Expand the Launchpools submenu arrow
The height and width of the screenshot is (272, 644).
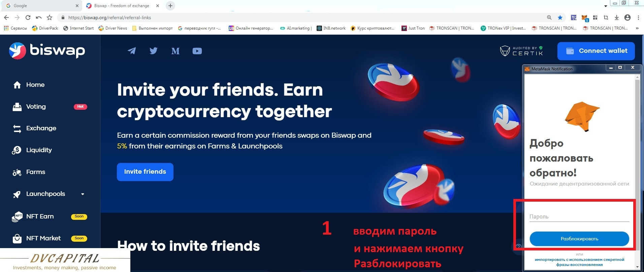point(83,194)
